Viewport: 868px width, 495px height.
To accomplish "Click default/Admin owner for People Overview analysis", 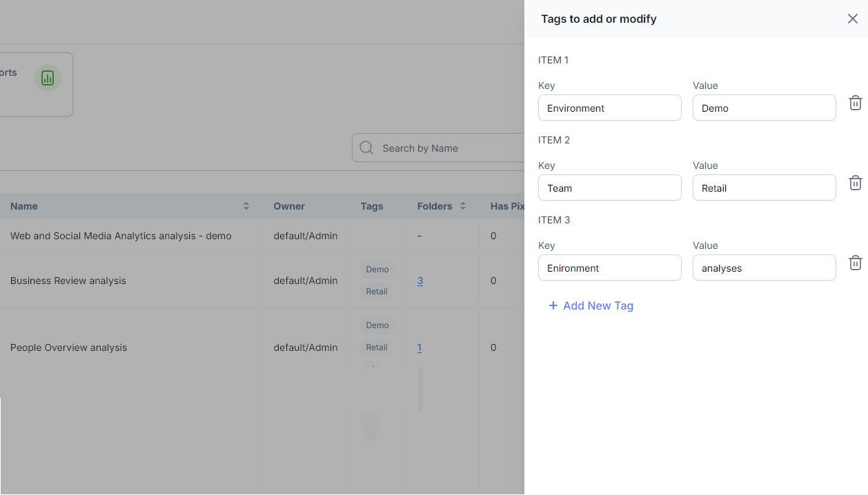I will (306, 347).
